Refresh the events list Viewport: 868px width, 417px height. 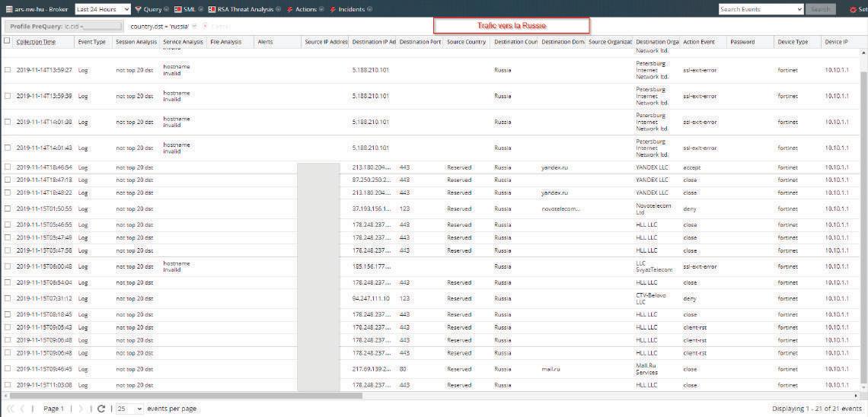point(101,409)
